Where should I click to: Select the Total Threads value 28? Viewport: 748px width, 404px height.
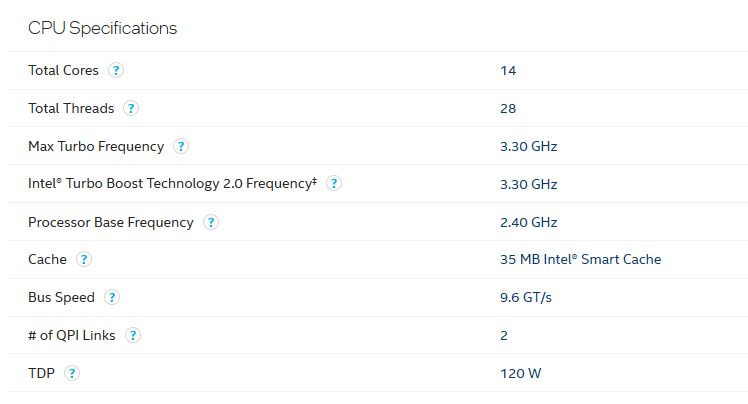click(508, 109)
